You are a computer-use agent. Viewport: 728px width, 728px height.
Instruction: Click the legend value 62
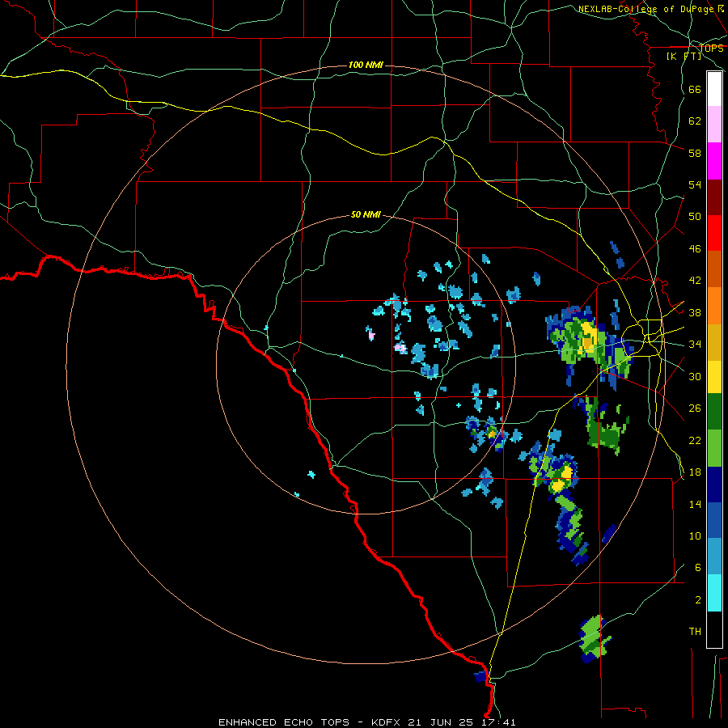pyautogui.click(x=695, y=121)
